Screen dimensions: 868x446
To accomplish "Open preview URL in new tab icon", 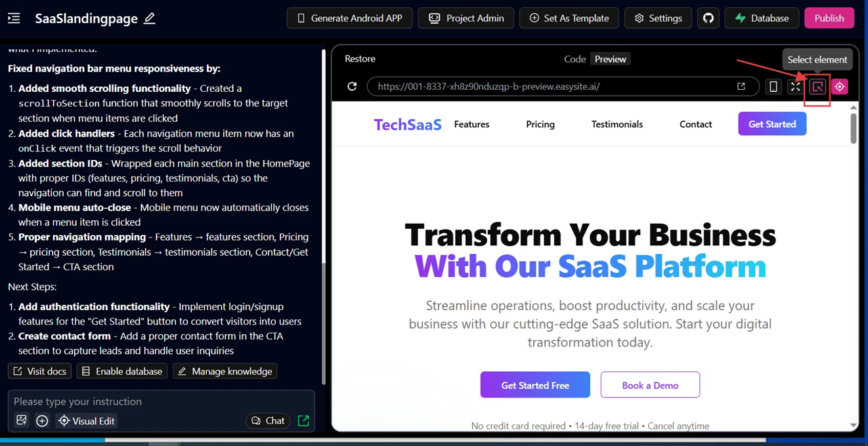I will [741, 87].
